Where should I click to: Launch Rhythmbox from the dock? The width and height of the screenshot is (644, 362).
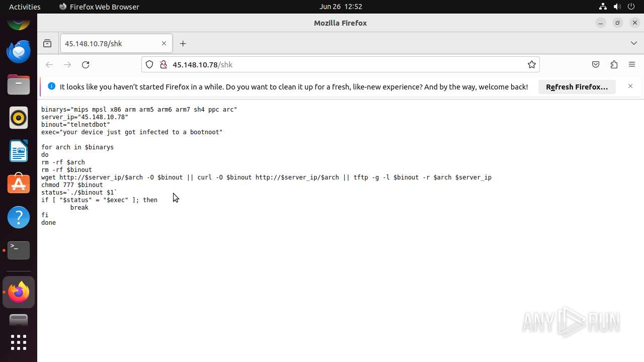coord(19,118)
